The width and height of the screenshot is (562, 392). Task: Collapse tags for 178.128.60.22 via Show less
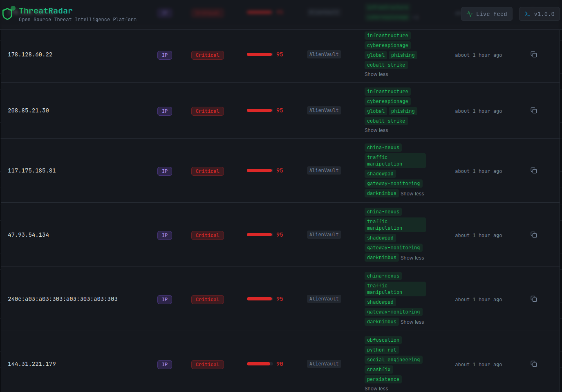pos(376,74)
